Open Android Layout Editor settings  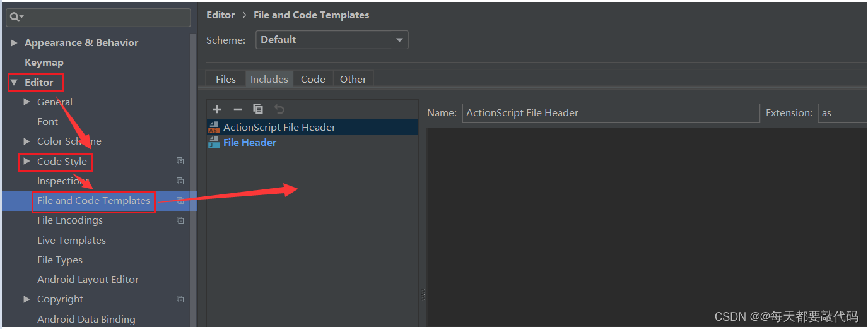[x=88, y=279]
